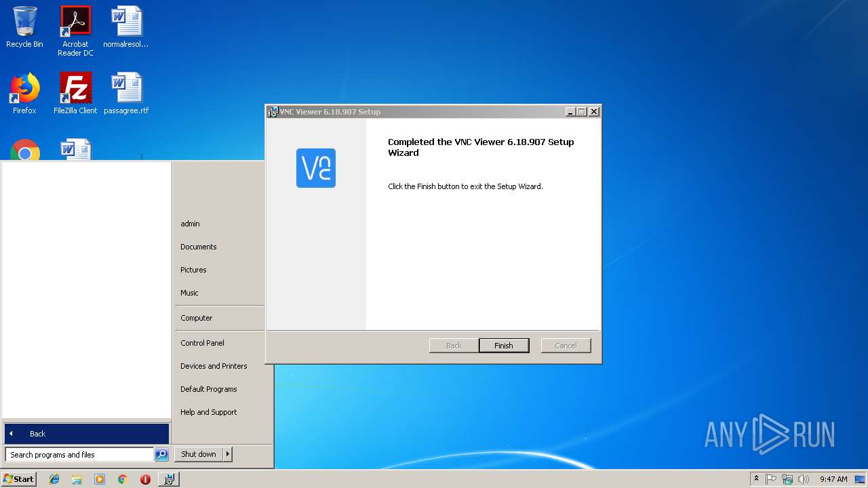This screenshot has height=488, width=868.
Task: Select the FileZilla Client desktop shortcut
Action: (75, 94)
